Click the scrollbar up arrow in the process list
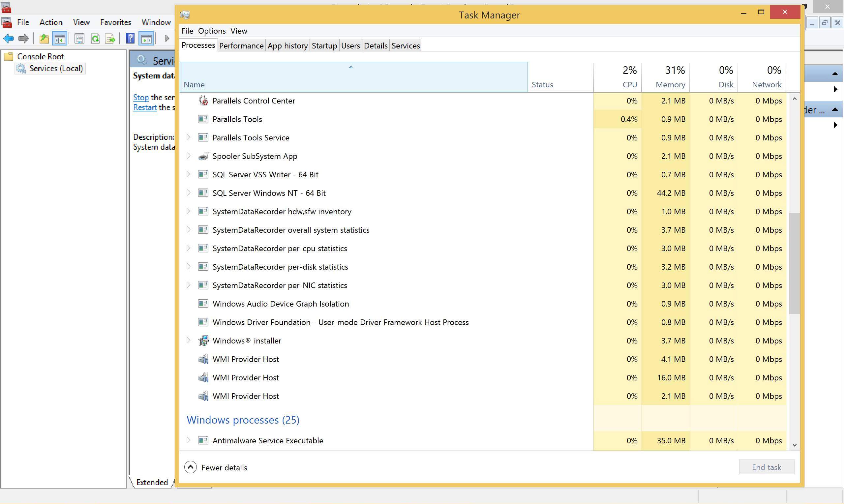Viewport: 844px width, 504px height. (x=795, y=99)
